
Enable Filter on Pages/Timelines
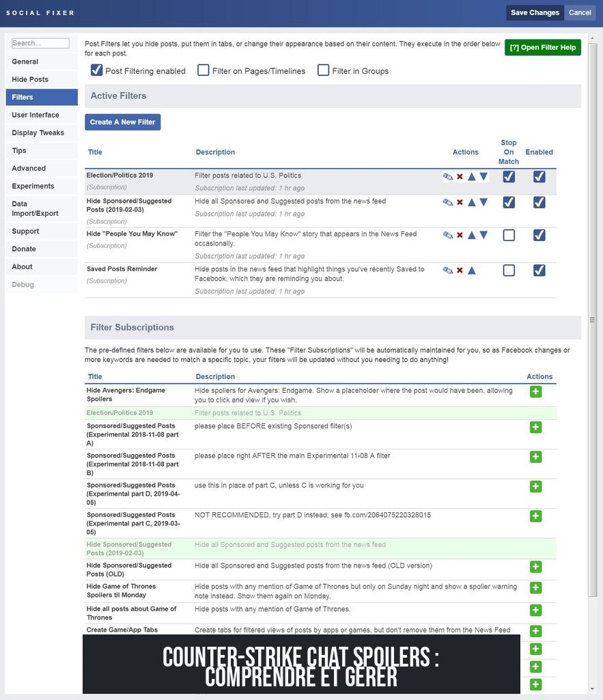(x=204, y=70)
